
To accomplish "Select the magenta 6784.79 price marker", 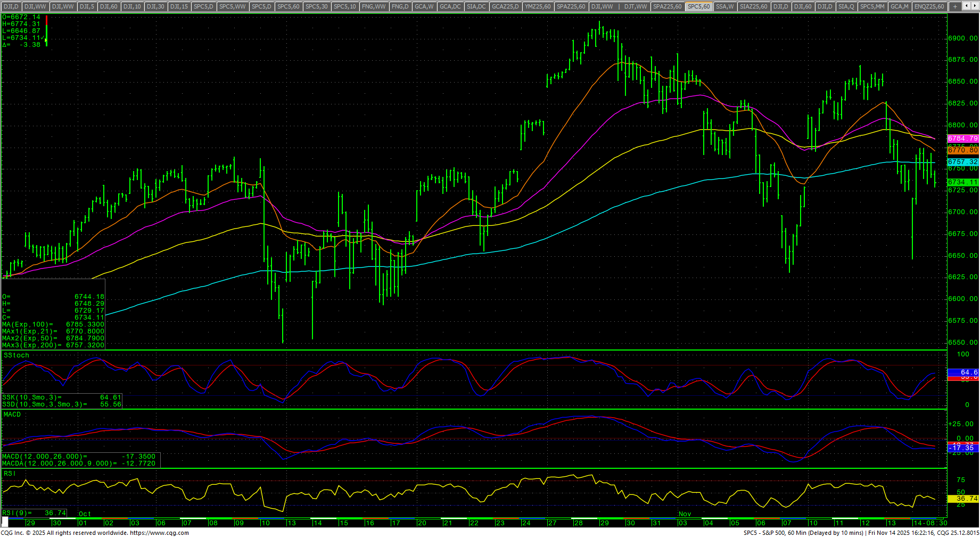I will (x=962, y=139).
